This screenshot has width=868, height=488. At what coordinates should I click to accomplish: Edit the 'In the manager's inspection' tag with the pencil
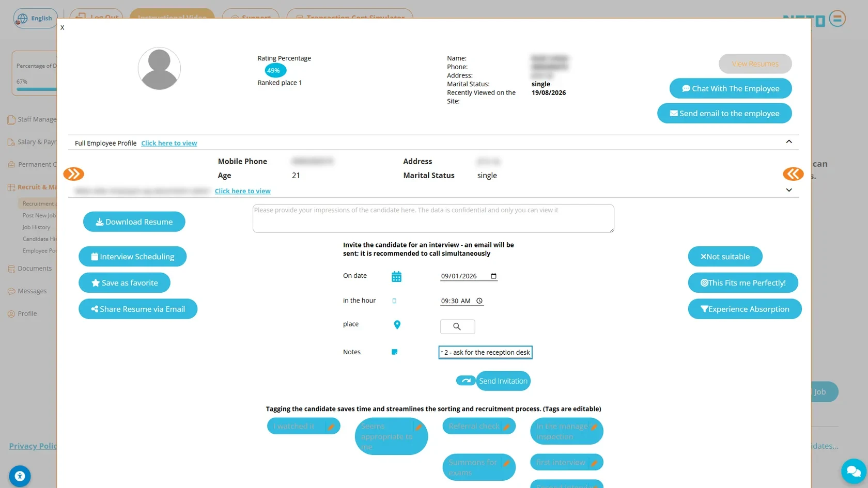[594, 427]
